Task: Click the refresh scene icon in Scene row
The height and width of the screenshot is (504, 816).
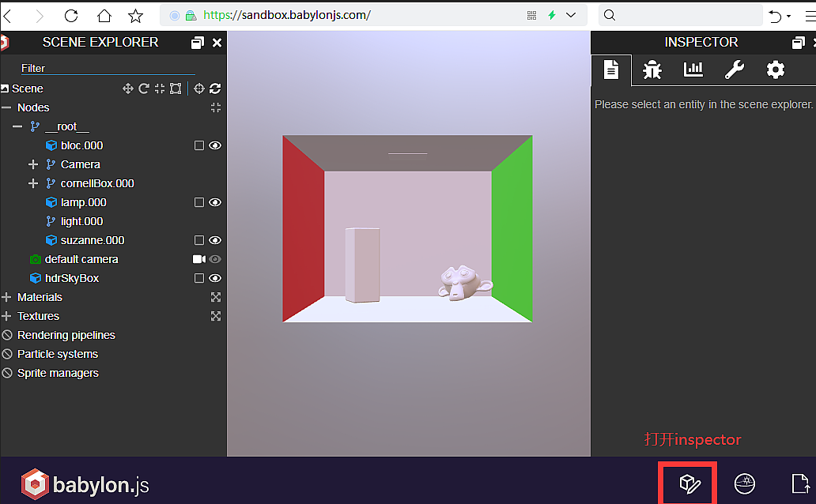Action: pos(214,88)
